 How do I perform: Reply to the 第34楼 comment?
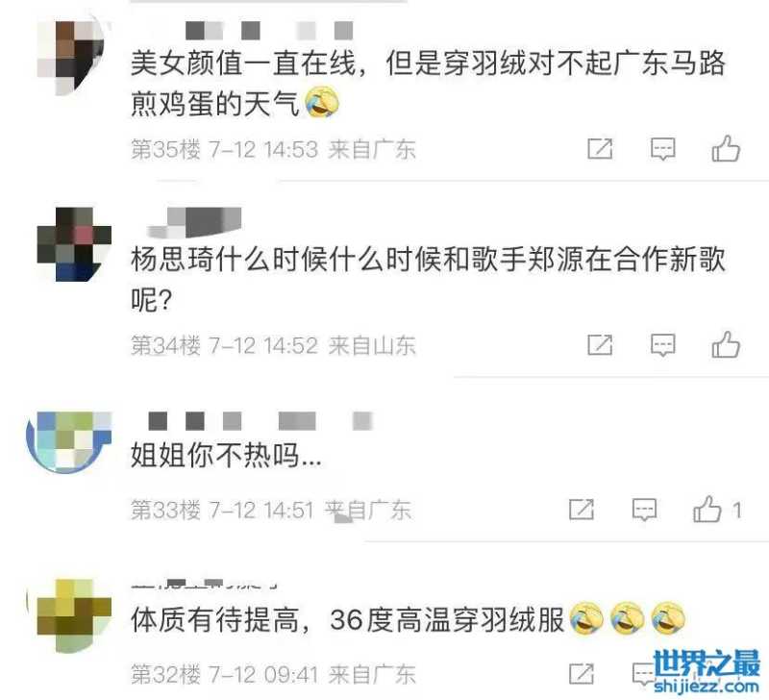(x=662, y=345)
